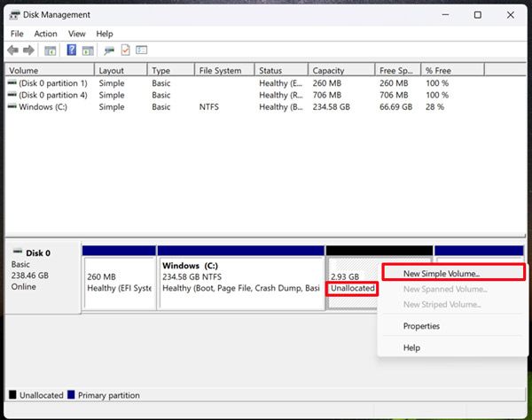Sort by the Capacity column header
Screen dimensions: 532x420
(x=341, y=71)
